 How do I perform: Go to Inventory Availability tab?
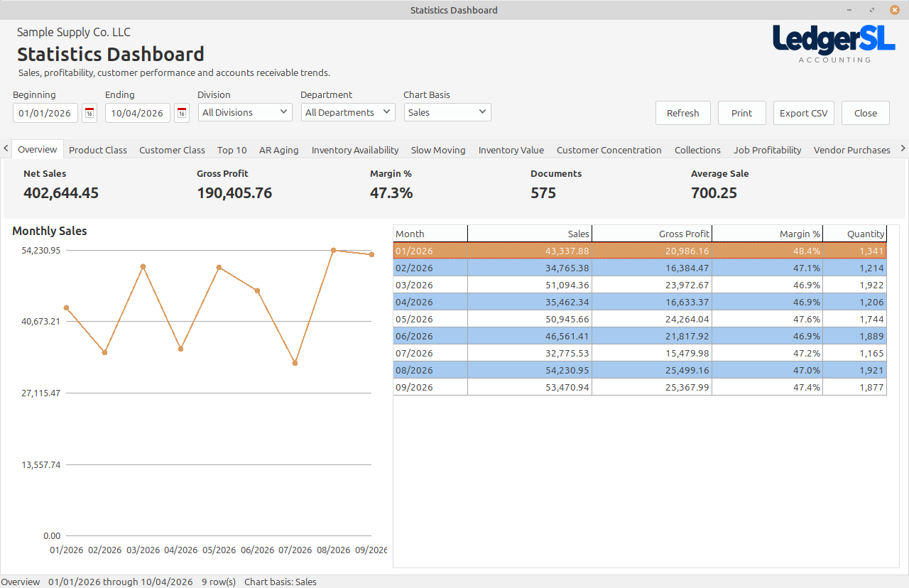[x=355, y=150]
